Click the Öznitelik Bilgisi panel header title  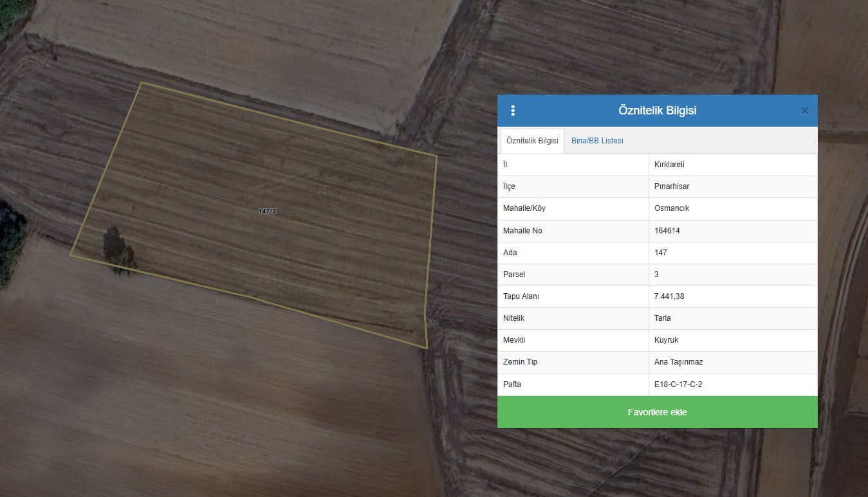tap(657, 111)
